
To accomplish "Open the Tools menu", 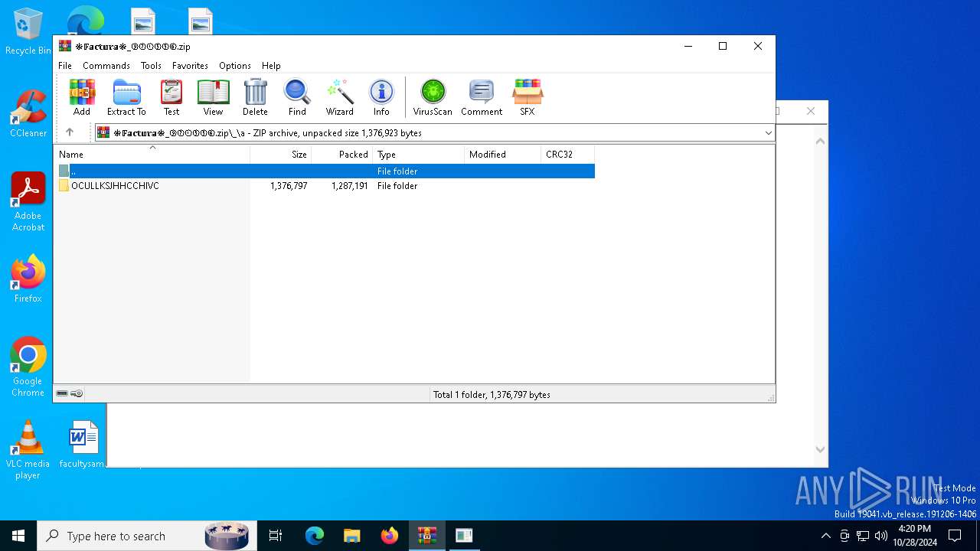I will 151,66.
